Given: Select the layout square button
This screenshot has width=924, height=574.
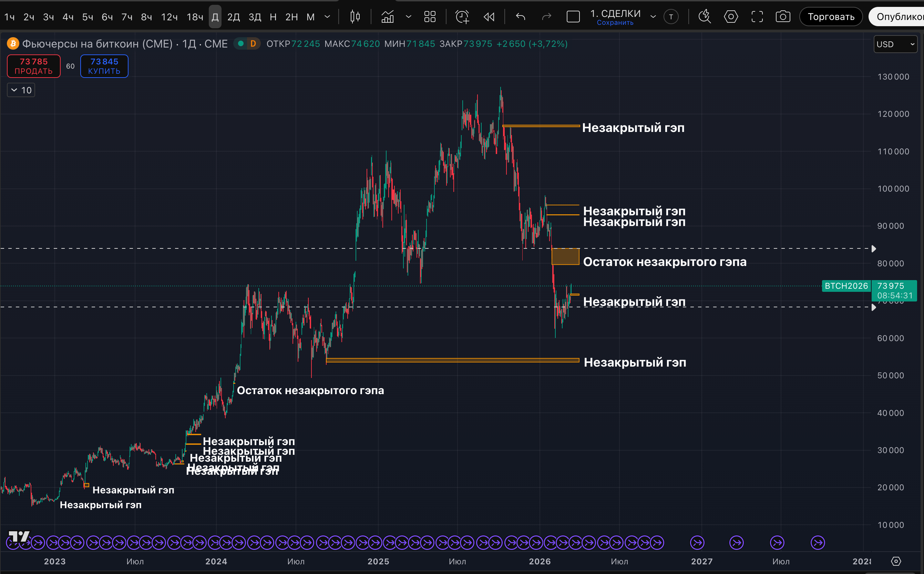Looking at the screenshot, I should point(573,17).
